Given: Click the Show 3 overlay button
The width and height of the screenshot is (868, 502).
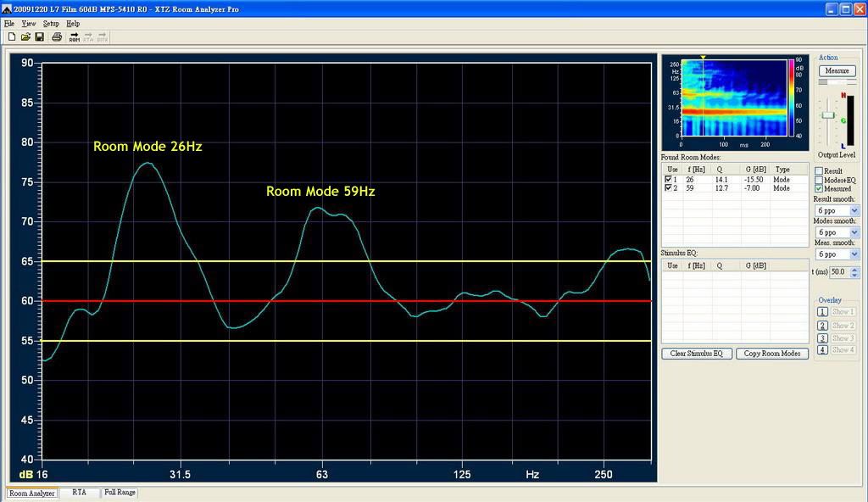Looking at the screenshot, I should (x=843, y=338).
